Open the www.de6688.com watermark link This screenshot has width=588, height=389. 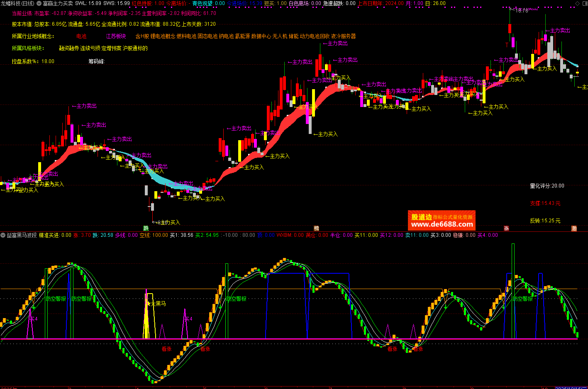coord(442,224)
